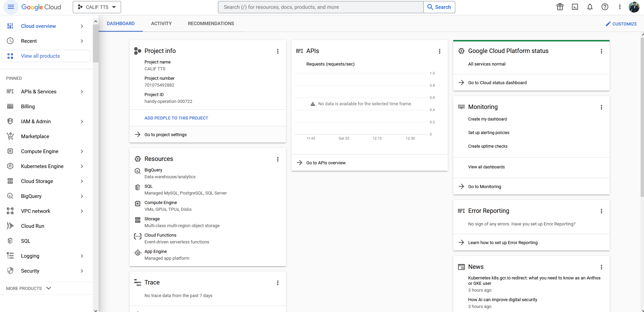The width and height of the screenshot is (644, 312).
Task: Expand Logging submenu arrow
Action: pyautogui.click(x=82, y=256)
